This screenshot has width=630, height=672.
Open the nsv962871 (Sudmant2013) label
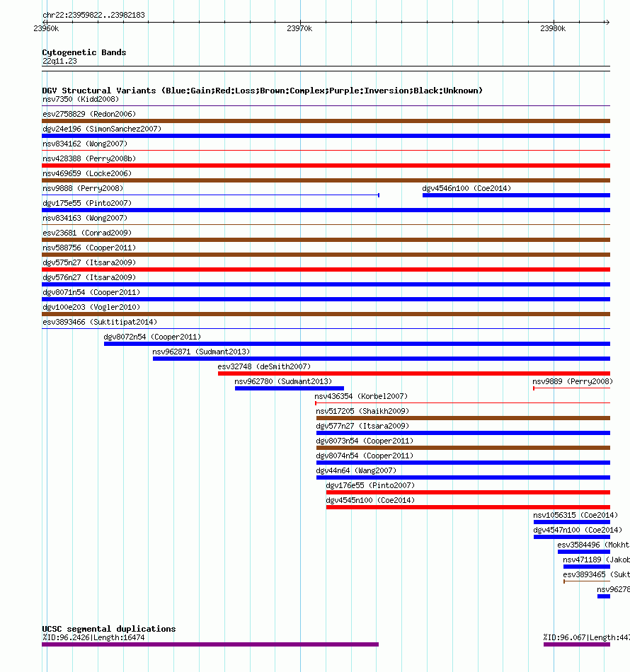pyautogui.click(x=201, y=352)
